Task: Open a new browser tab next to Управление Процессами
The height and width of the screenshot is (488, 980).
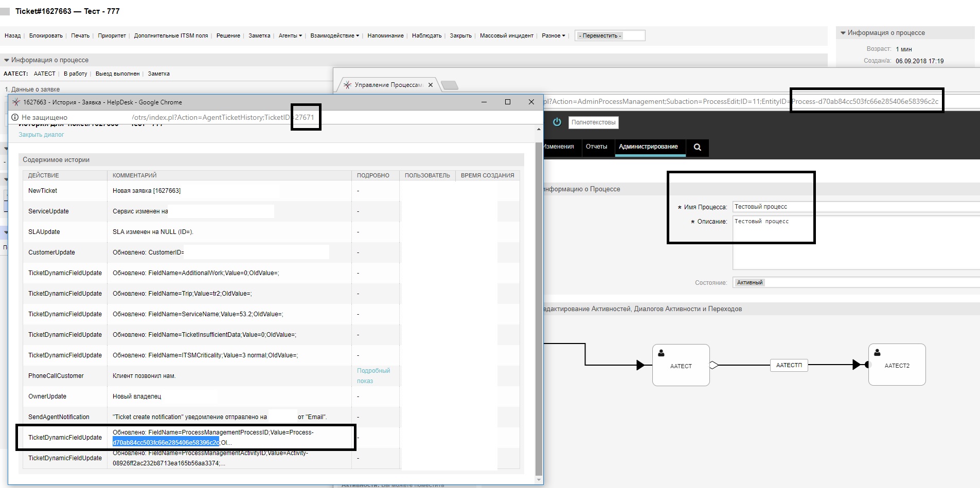Action: coord(450,85)
